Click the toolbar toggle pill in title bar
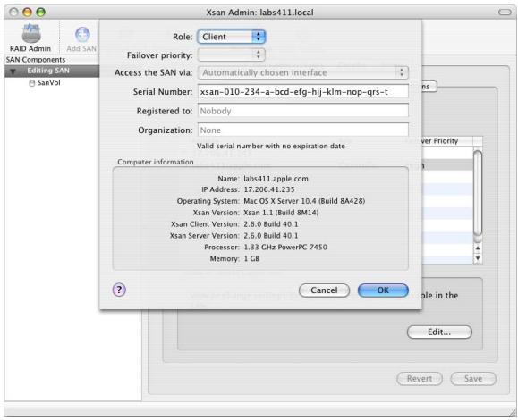The height and width of the screenshot is (420, 518). 505,13
